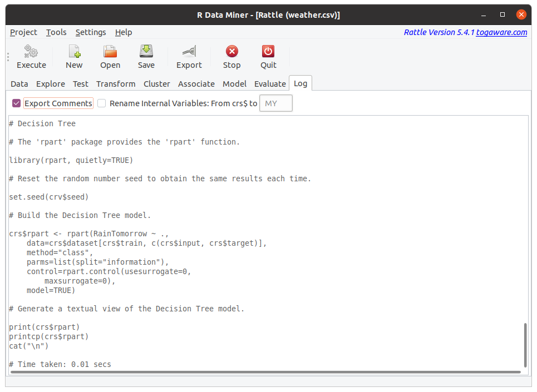Save the project via Save icon
Viewport: 537px width, 392px height.
point(146,51)
